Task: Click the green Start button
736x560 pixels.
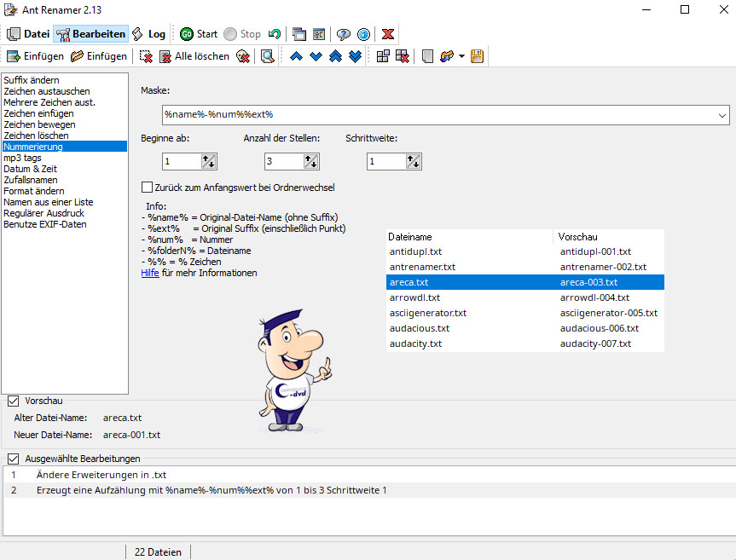Action: pyautogui.click(x=199, y=34)
